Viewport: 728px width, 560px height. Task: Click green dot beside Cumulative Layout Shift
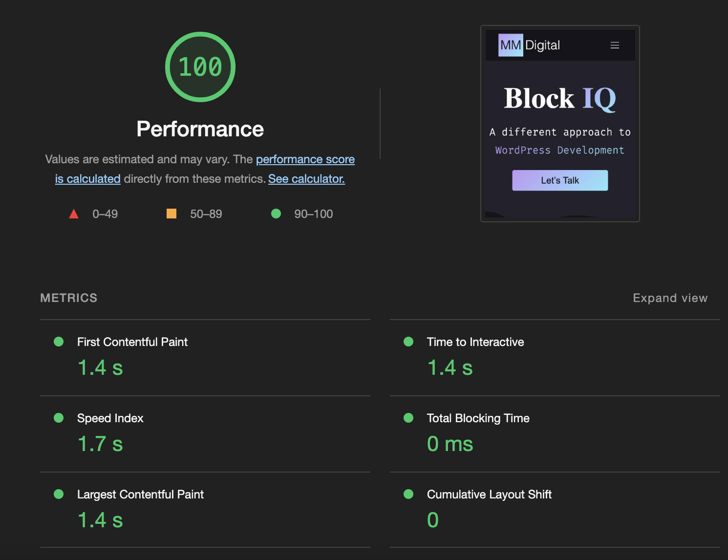(408, 494)
